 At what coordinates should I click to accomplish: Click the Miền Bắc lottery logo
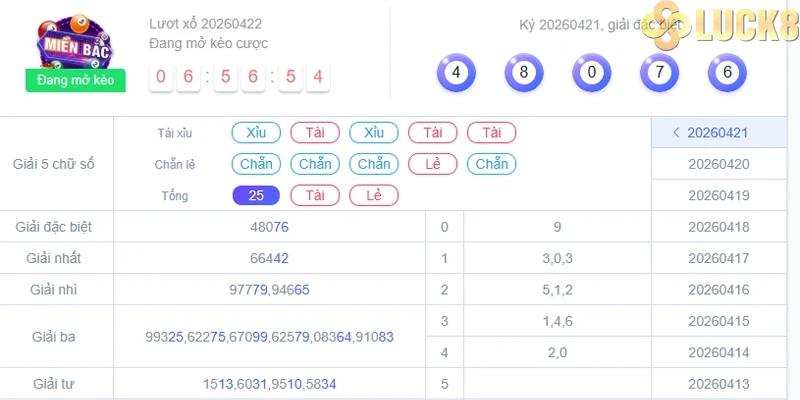[76, 42]
